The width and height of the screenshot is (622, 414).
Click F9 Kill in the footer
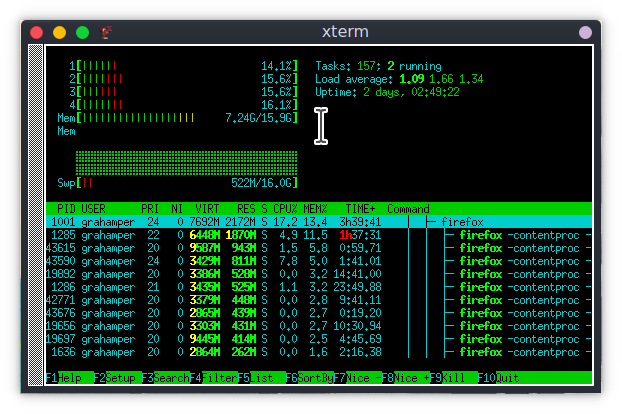click(449, 378)
